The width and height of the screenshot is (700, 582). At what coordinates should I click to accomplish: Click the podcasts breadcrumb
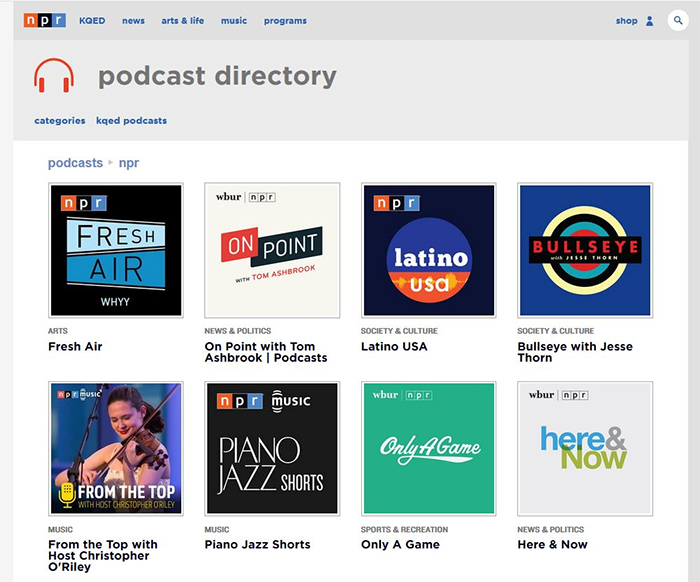(x=75, y=163)
